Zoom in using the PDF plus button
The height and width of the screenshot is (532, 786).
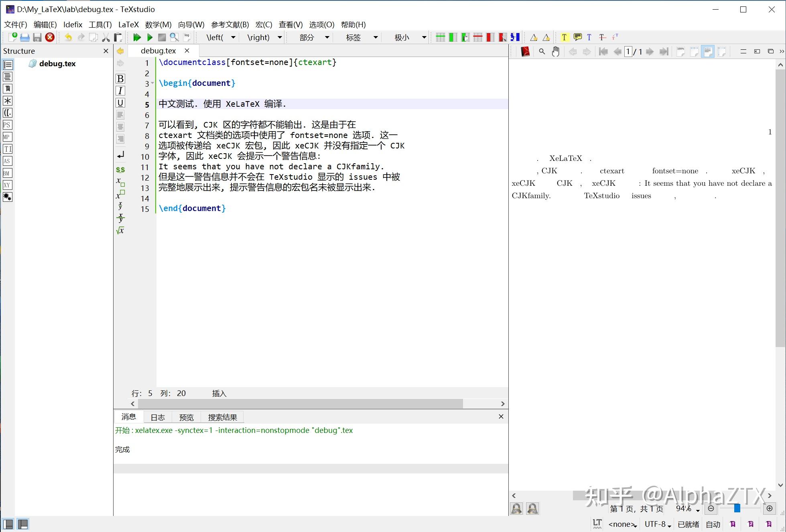[x=769, y=508]
